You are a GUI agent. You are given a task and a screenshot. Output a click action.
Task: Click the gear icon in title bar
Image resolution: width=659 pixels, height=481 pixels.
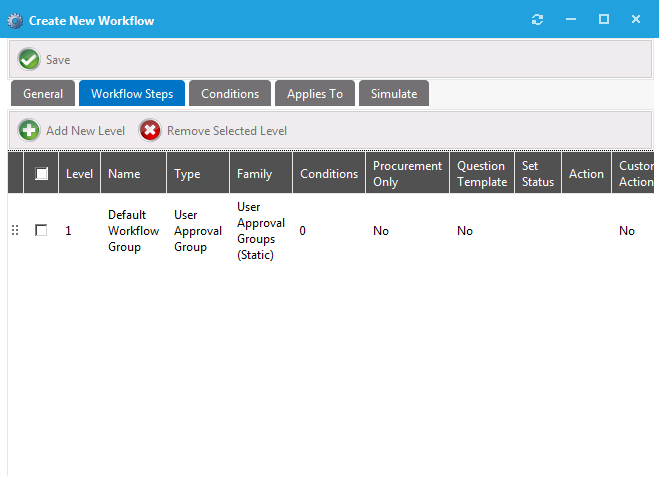pyautogui.click(x=15, y=20)
